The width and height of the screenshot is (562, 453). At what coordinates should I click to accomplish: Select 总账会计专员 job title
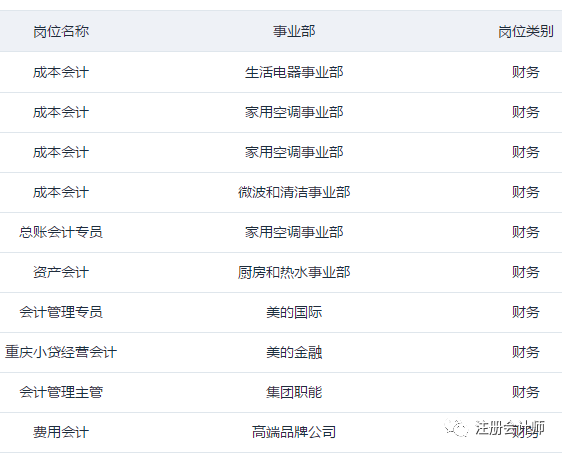click(61, 232)
